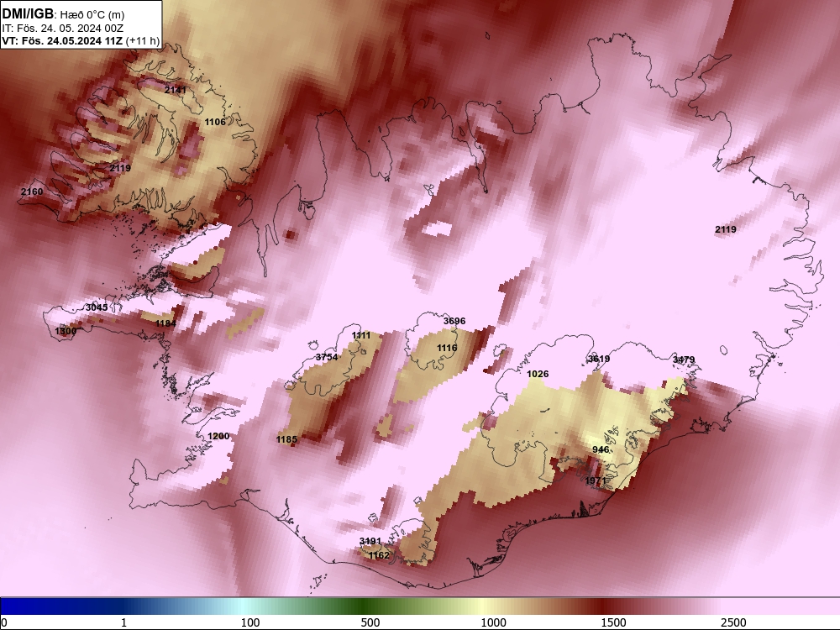Click the 3191 height label
Viewport: 840px width, 630px height.
coord(370,541)
